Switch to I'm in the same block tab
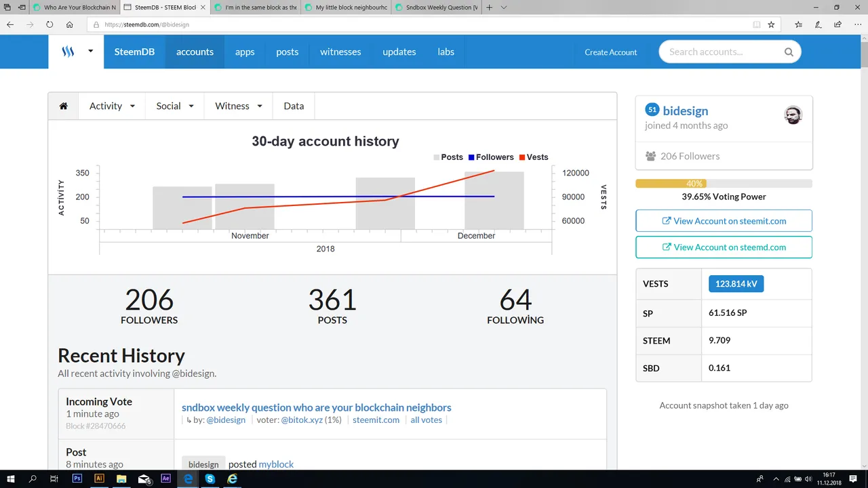 click(x=255, y=7)
